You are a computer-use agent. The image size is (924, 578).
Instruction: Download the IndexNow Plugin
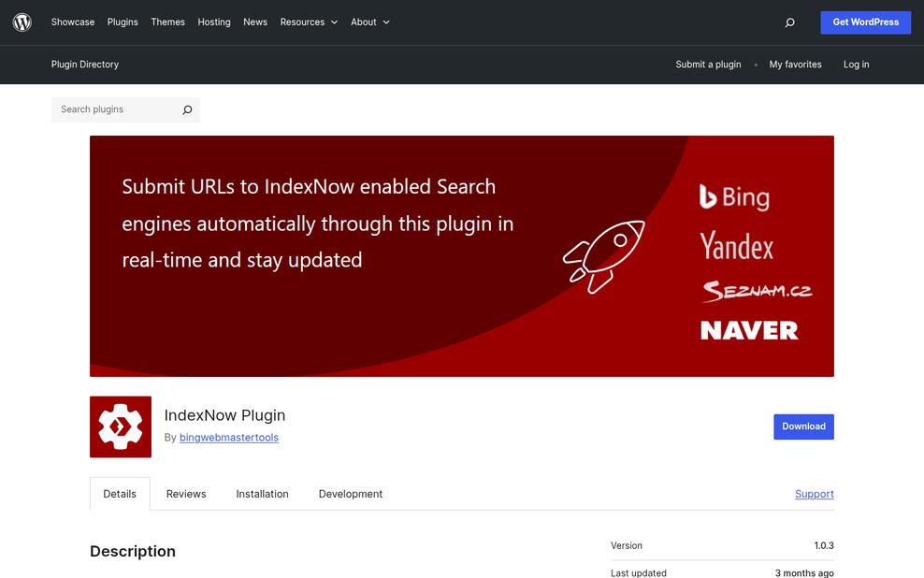click(x=803, y=426)
